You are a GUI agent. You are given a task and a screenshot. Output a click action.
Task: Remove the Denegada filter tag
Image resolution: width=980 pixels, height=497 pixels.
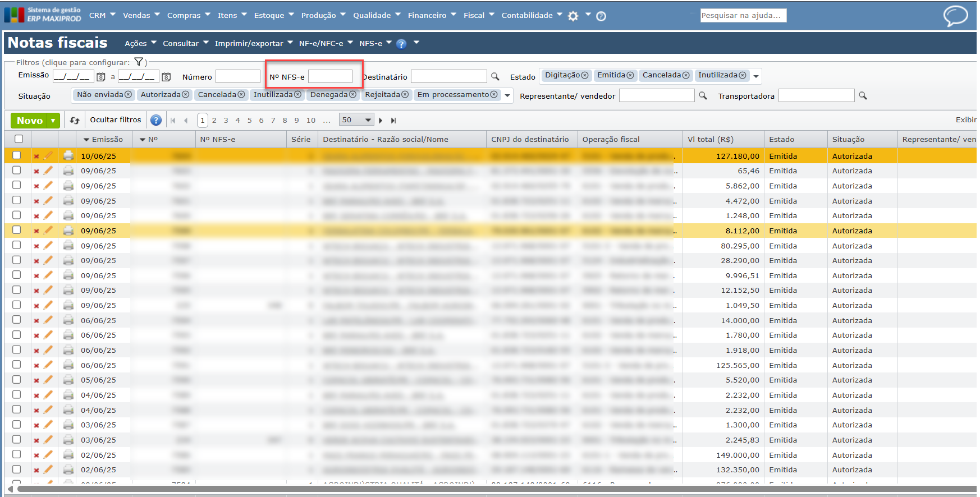click(x=352, y=95)
